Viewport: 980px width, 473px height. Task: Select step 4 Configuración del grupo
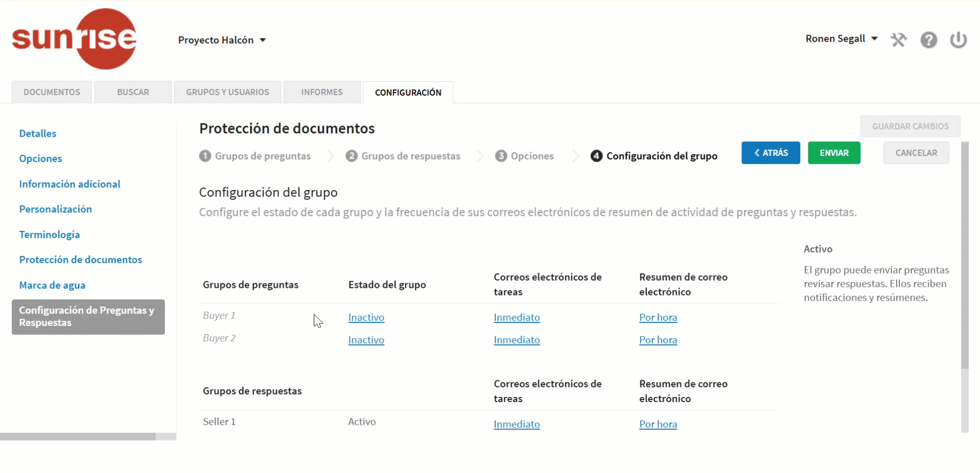pyautogui.click(x=654, y=156)
